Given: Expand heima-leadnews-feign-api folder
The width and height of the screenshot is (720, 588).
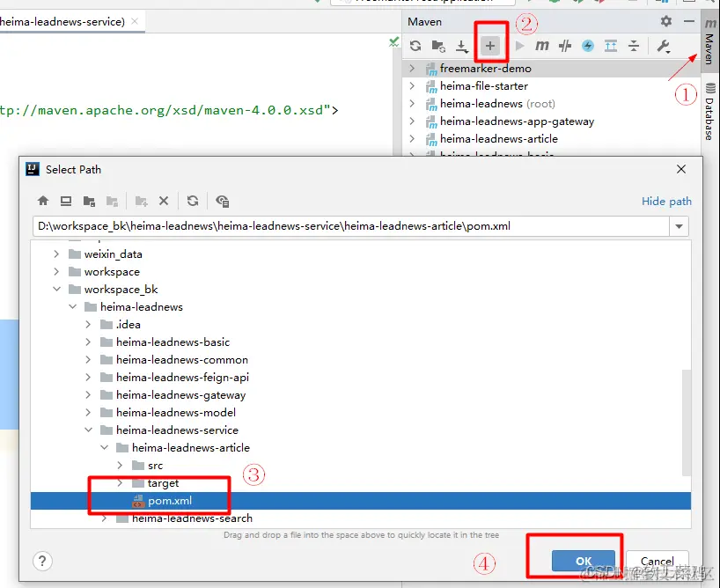Looking at the screenshot, I should pos(88,377).
